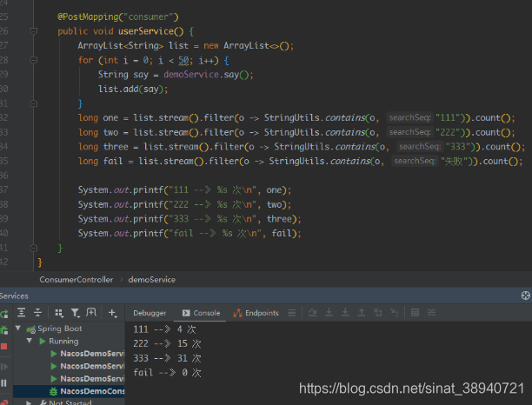This screenshot has height=405, width=532.
Task: Click line number 30 in the gutter
Action: point(3,89)
